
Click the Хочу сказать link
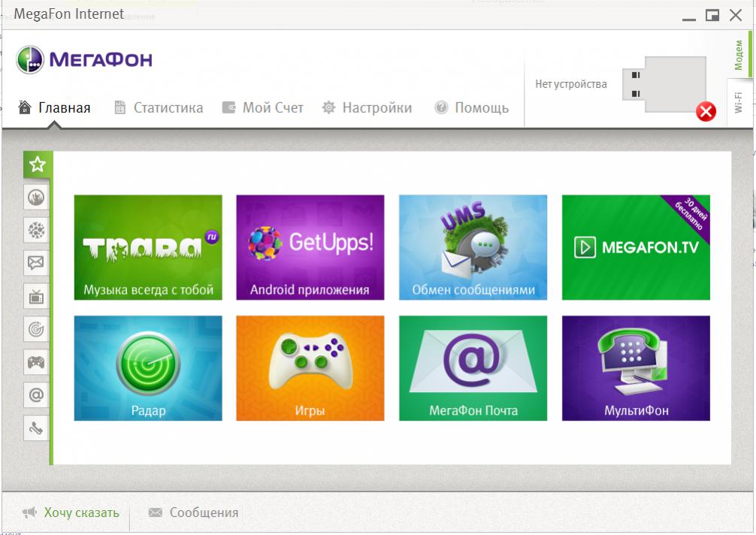point(71,512)
